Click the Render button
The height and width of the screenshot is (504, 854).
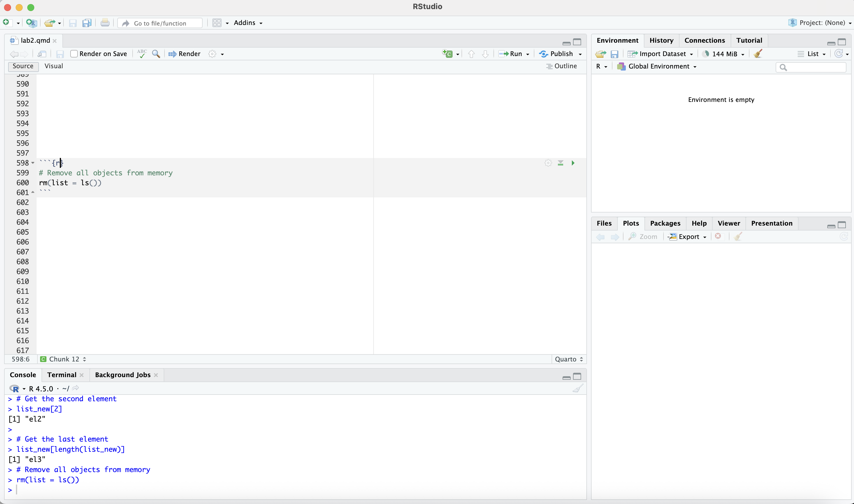tap(184, 54)
